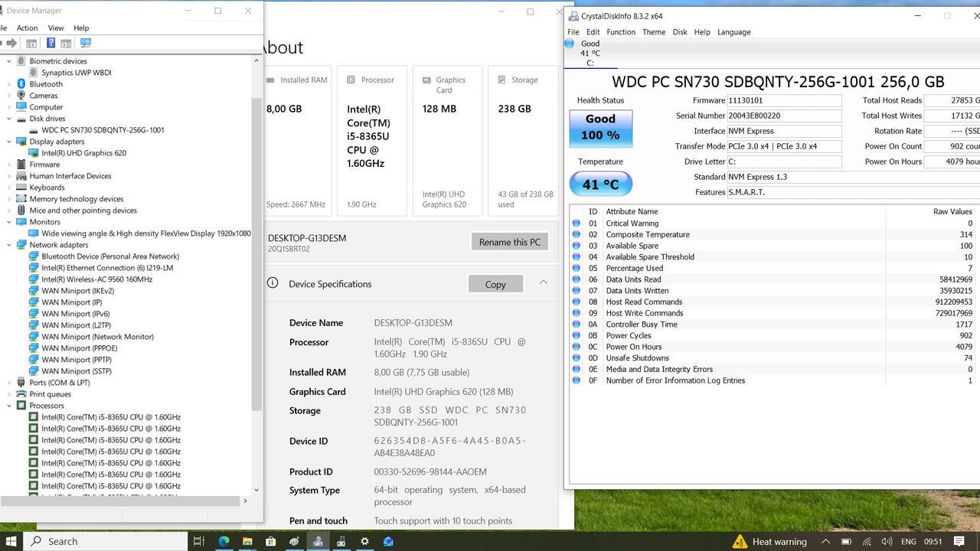Collapse the Network adapters node
The width and height of the screenshot is (980, 551).
pos(9,245)
